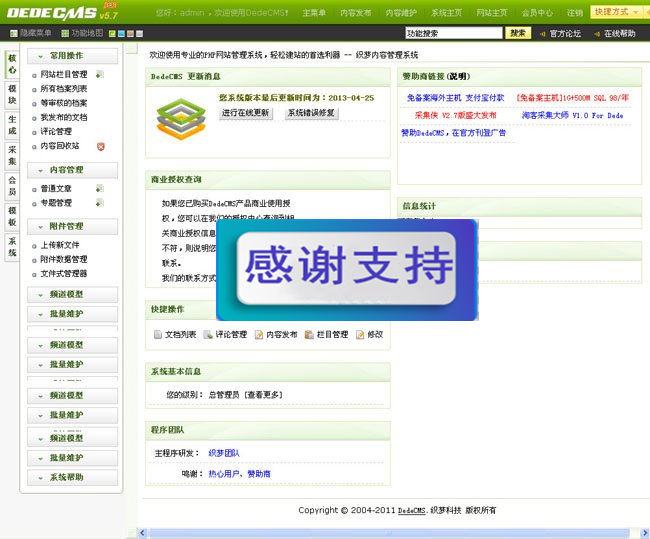
Task: Open 网站主页 in top navigation
Action: point(492,13)
